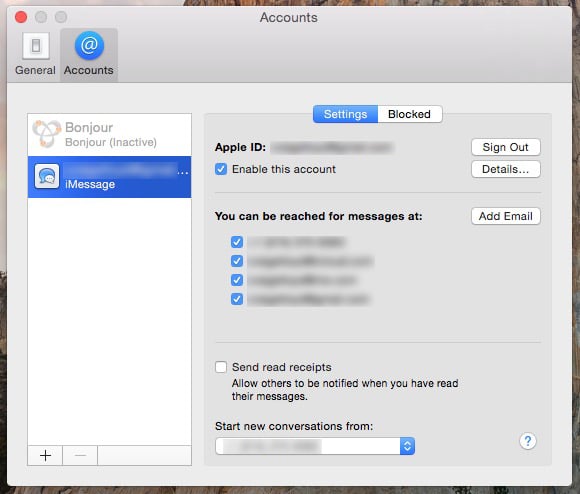Click the help question mark button
Viewport: 580px width, 494px height.
tap(528, 441)
